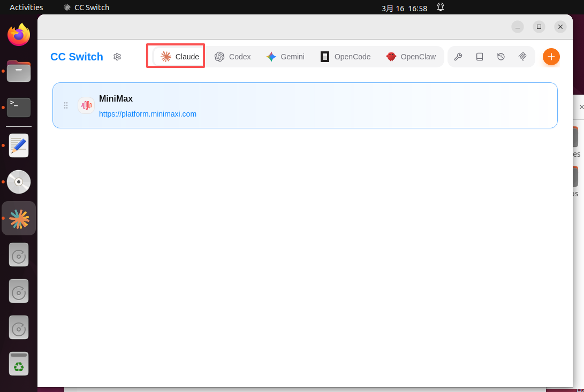Open the Activities overview
Viewport: 584px width, 392px height.
tap(26, 7)
